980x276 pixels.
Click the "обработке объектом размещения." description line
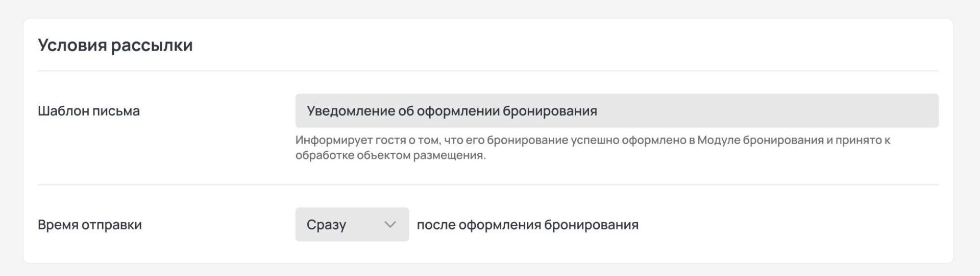390,155
